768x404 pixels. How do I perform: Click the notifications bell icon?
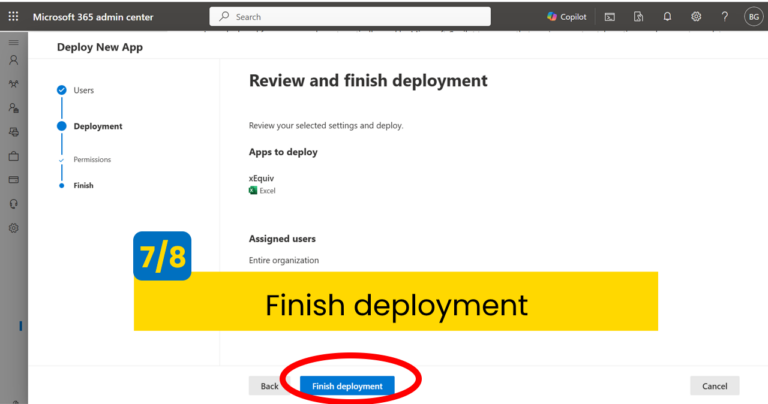(667, 17)
